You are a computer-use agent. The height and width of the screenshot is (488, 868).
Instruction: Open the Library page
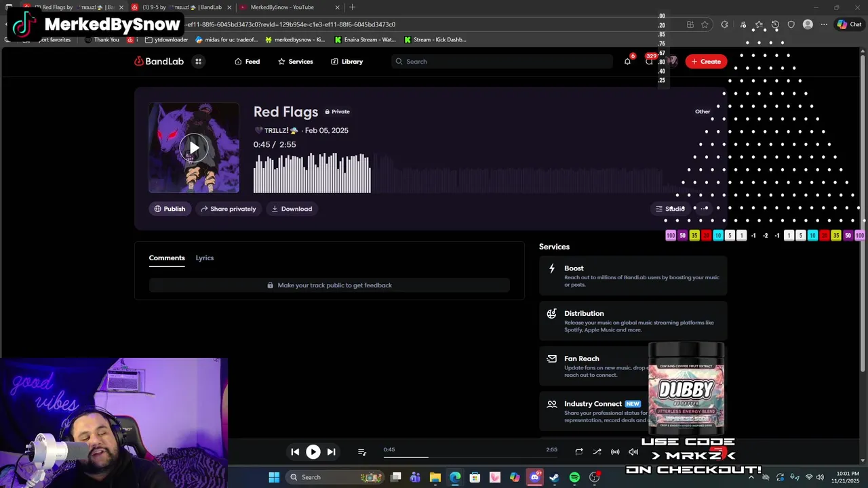(x=347, y=61)
